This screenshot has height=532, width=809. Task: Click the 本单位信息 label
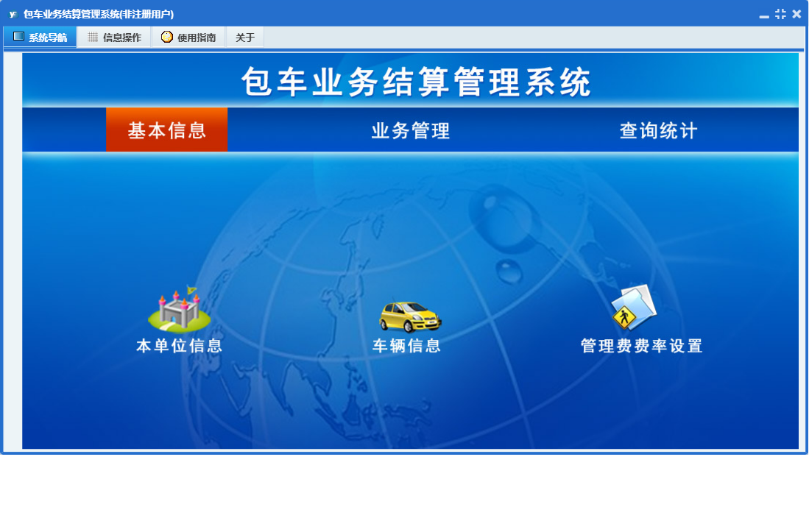(x=179, y=346)
